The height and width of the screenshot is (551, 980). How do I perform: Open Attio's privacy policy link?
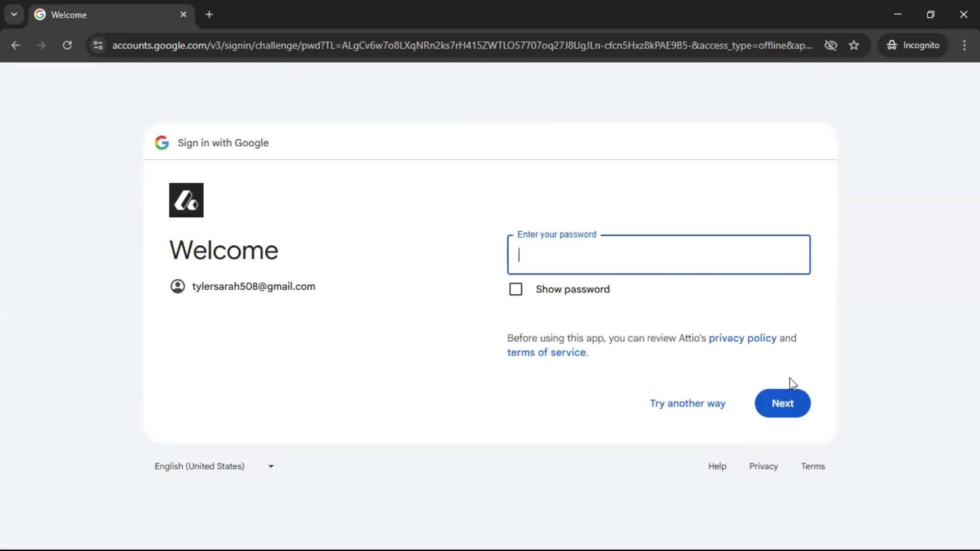pos(742,338)
